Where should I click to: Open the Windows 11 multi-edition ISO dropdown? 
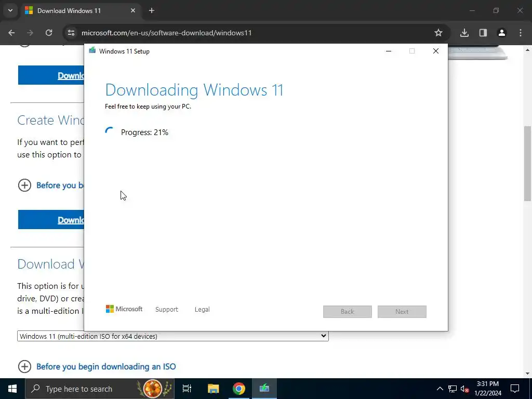(172, 336)
